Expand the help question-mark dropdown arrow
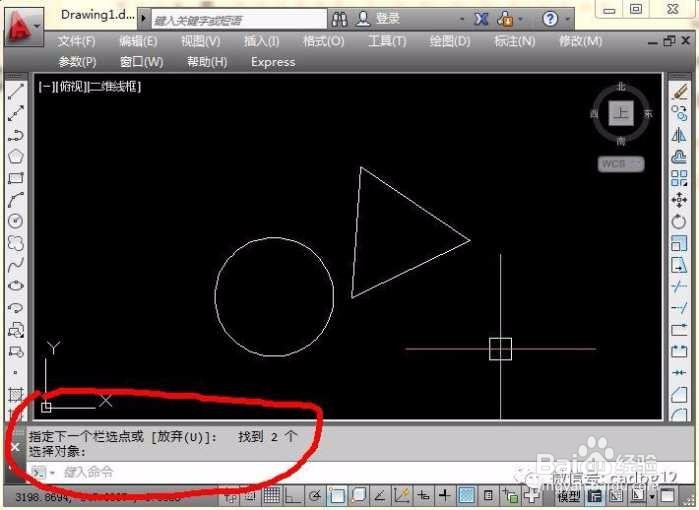Screen dimensions: 699x510 (x=567, y=19)
